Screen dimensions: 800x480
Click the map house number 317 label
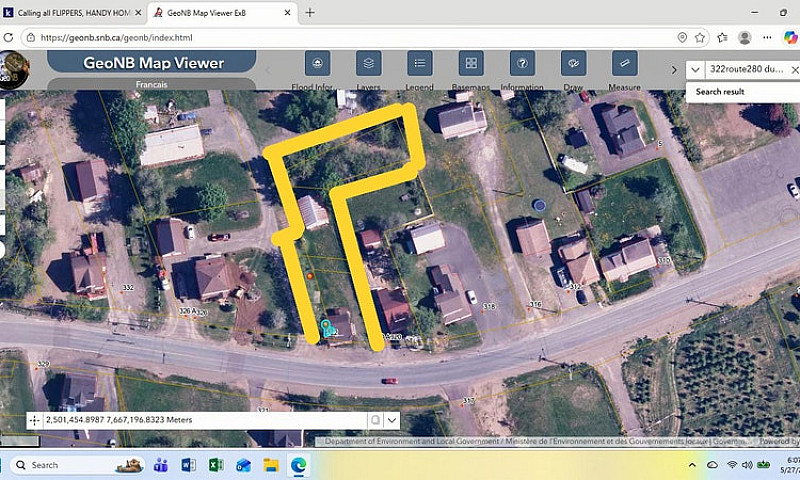coord(468,400)
